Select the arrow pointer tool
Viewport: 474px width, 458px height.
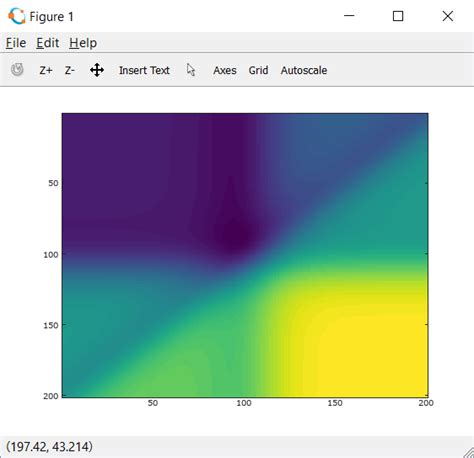tap(191, 70)
